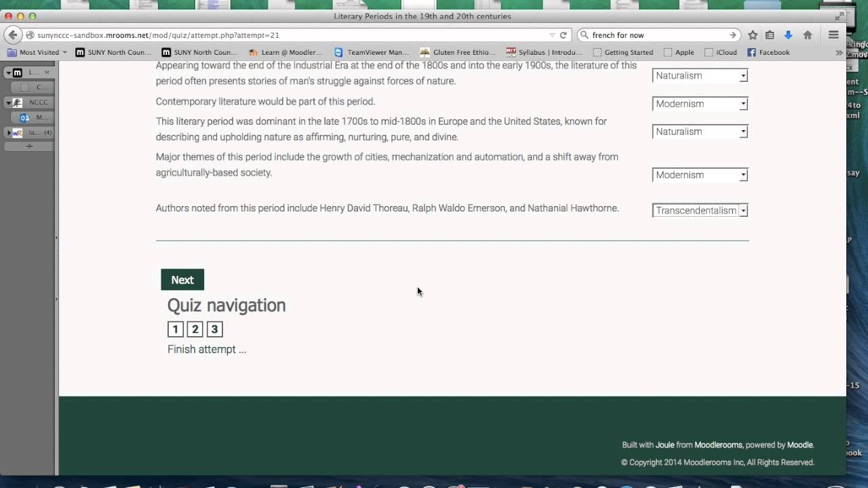Click the address bar URL field
868x488 pixels.
click(x=292, y=35)
